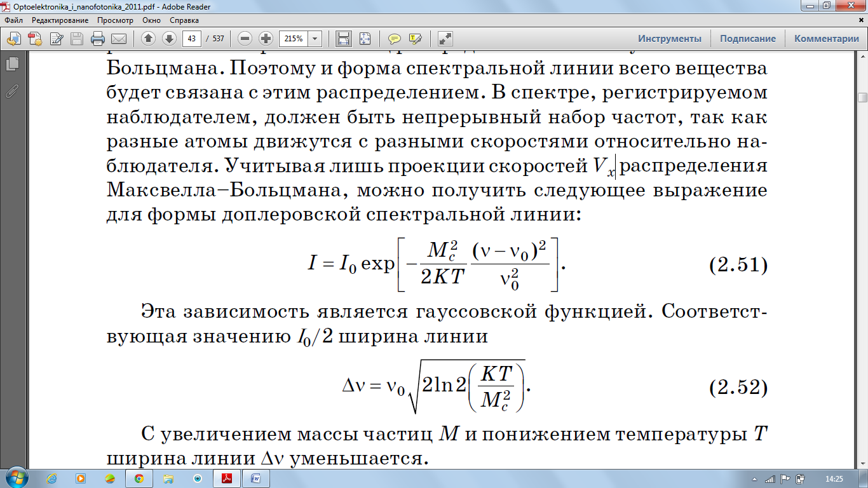Switch to read mode with the expand arrows icon
Screen dimensions: 868x488
[x=445, y=39]
